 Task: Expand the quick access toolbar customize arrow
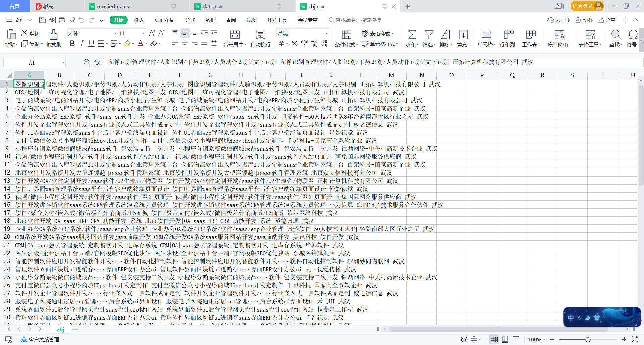coord(101,20)
